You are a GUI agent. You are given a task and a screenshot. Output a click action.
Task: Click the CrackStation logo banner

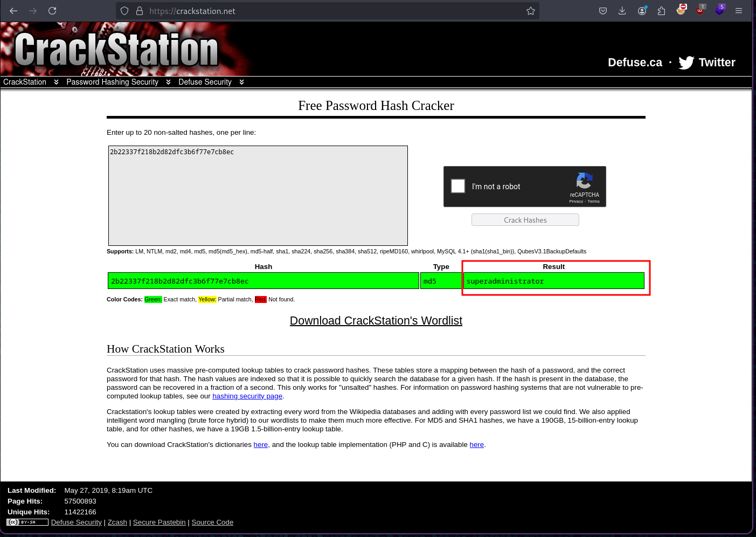tap(116, 49)
